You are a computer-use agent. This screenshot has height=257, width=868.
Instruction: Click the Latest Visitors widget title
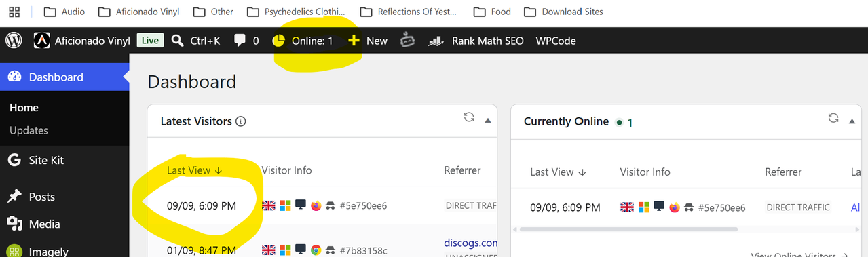196,121
